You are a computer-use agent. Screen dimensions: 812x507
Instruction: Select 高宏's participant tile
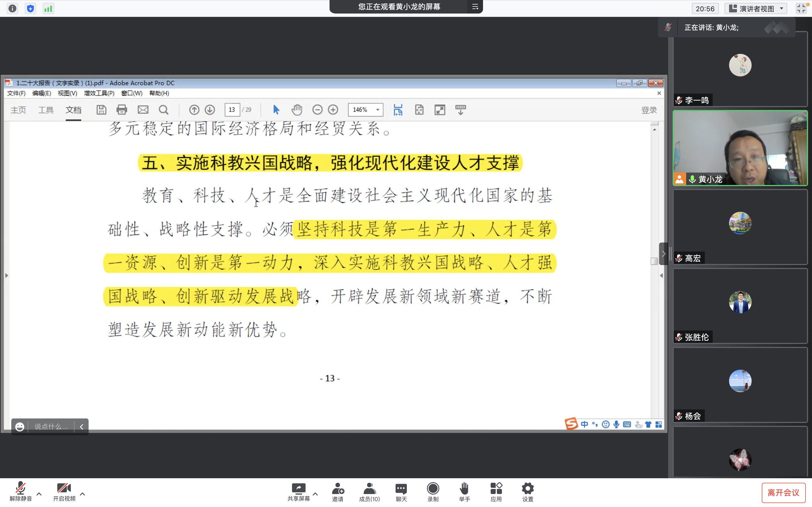[740, 227]
